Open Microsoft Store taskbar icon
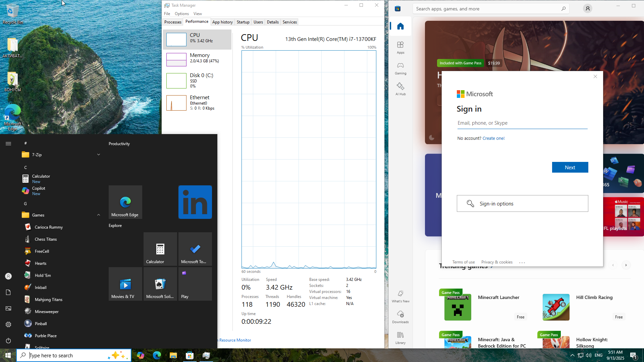Screen dimensions: 644x362 click(x=190, y=355)
